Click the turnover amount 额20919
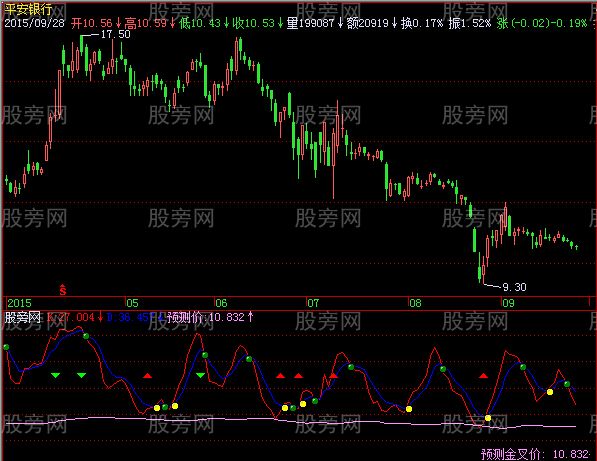Screen dimensions: 597x461 point(367,23)
